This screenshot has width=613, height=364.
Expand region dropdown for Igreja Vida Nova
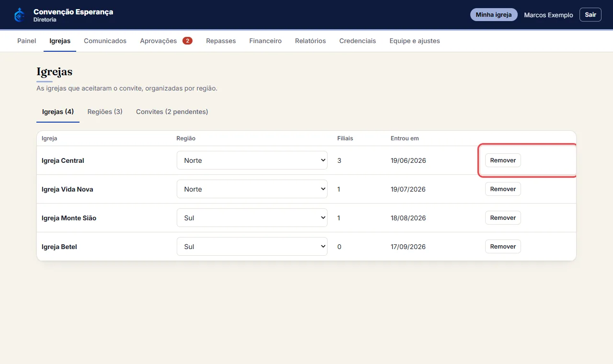pyautogui.click(x=252, y=189)
